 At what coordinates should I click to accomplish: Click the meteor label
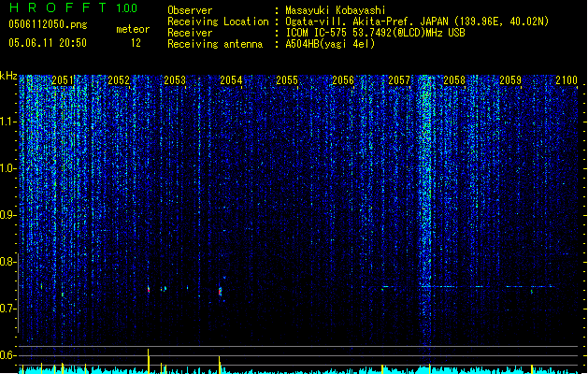[133, 29]
